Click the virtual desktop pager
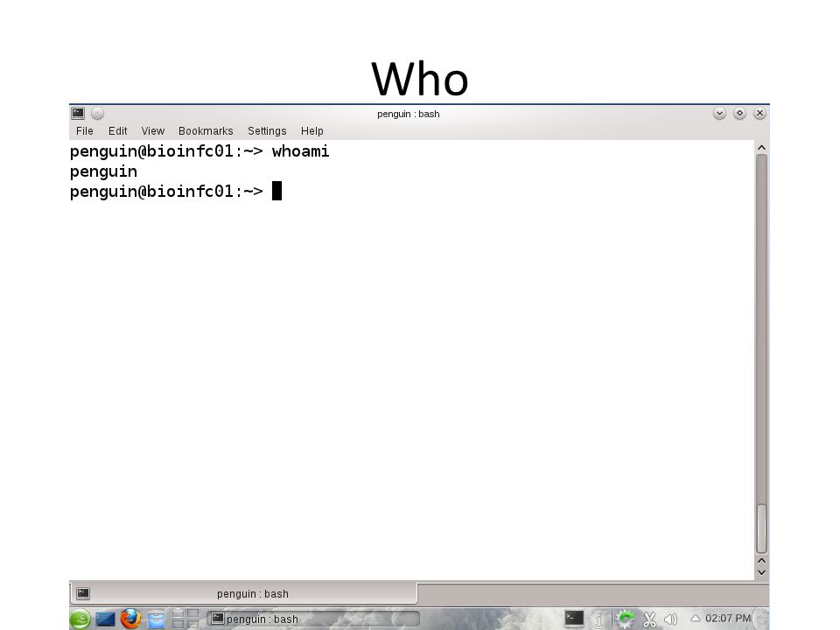This screenshot has width=840, height=630. (185, 619)
